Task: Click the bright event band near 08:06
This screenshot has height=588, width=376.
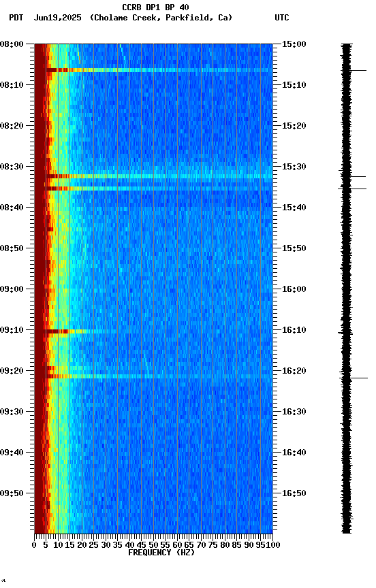Action: coord(159,70)
